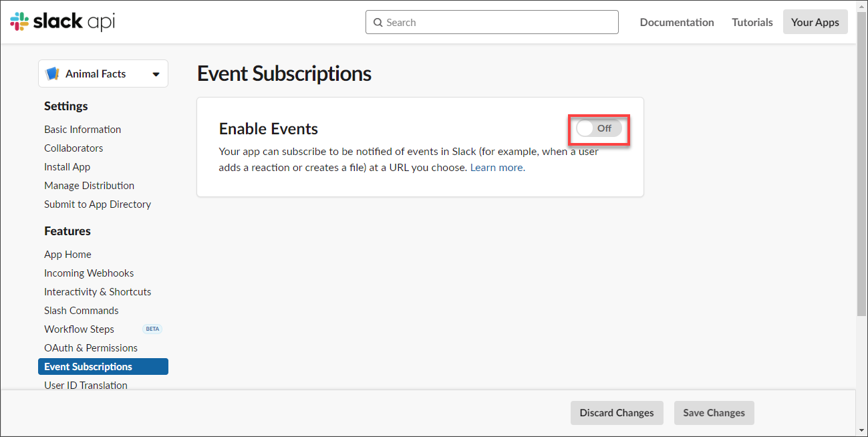Open Manage Distribution page
Viewport: 868px width, 437px height.
pos(89,186)
